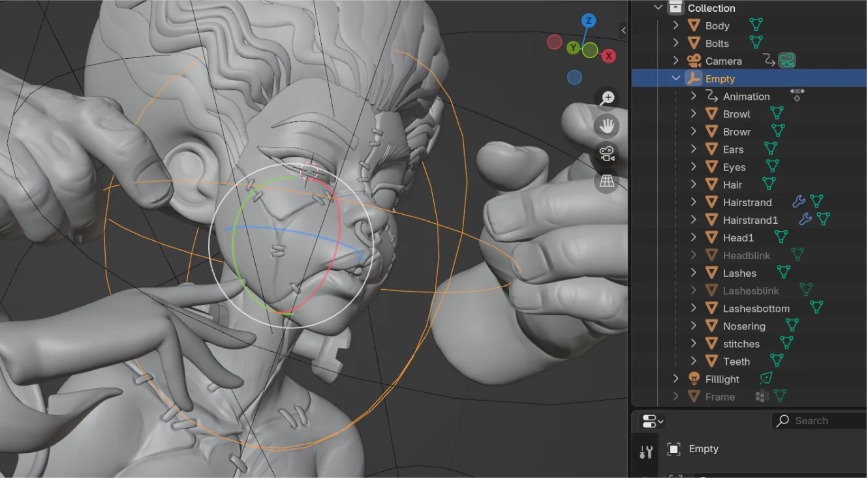
Task: Click the Empty name in properties panel
Action: point(704,449)
